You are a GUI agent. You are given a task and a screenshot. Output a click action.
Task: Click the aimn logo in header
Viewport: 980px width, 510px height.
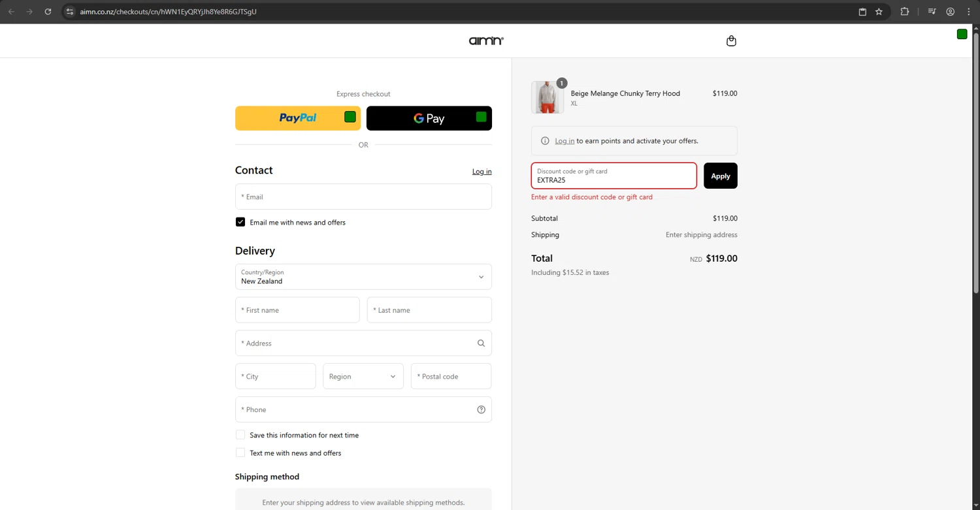[x=486, y=41]
